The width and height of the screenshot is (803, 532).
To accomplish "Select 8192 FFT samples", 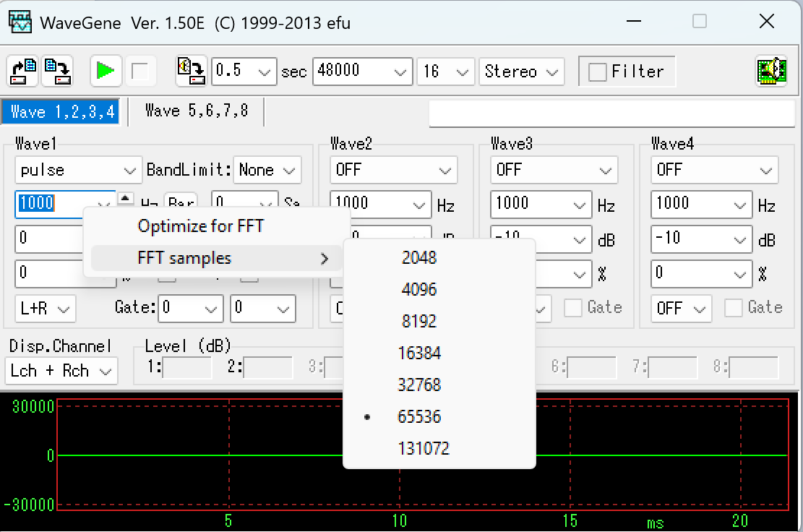I will [439, 321].
